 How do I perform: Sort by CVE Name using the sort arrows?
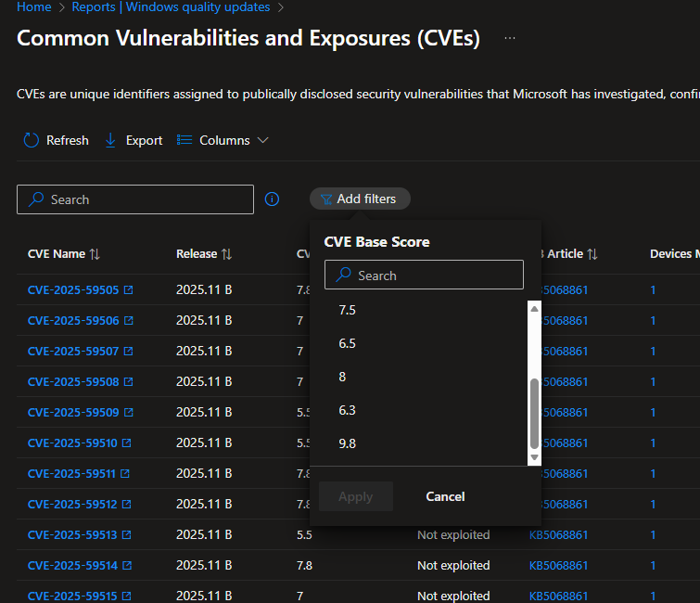(95, 254)
